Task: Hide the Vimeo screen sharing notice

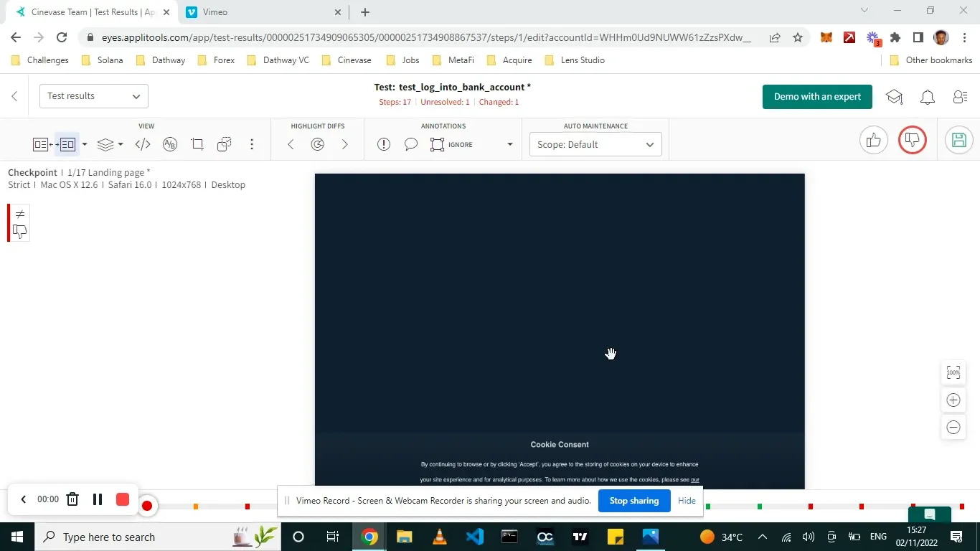Action: 687,501
